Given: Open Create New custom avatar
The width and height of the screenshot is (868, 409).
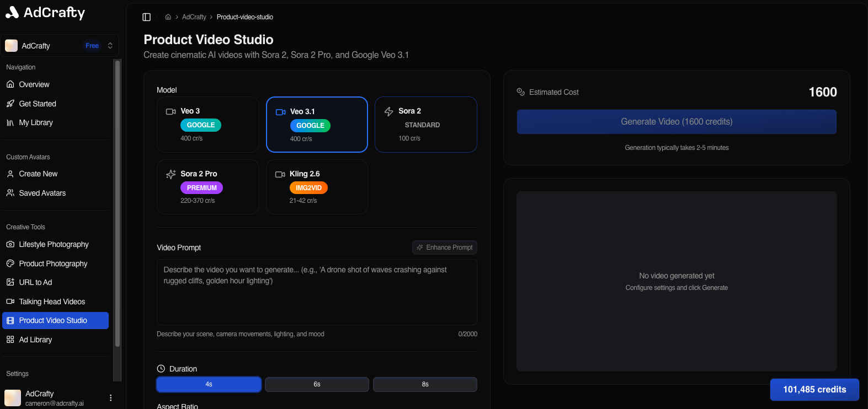Looking at the screenshot, I should (55, 174).
